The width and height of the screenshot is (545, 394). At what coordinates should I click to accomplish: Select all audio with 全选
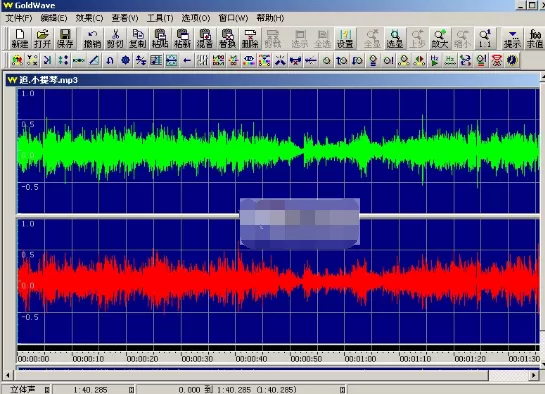coord(323,39)
